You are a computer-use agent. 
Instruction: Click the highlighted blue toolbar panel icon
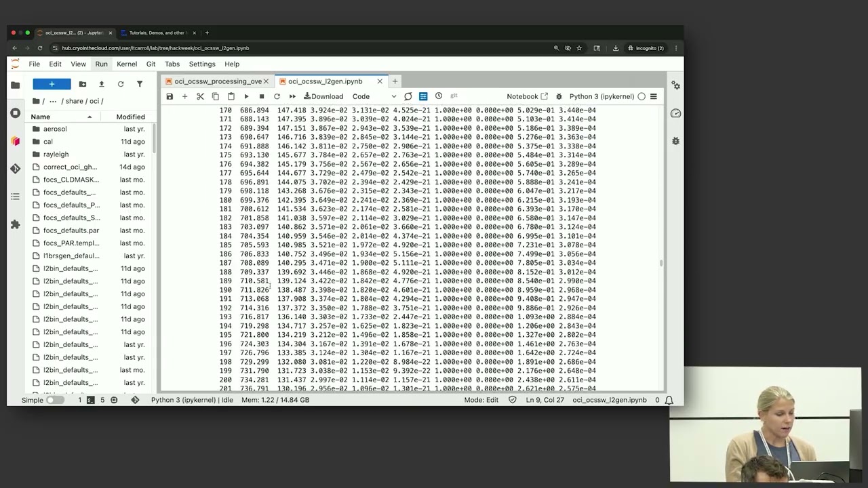pos(423,96)
